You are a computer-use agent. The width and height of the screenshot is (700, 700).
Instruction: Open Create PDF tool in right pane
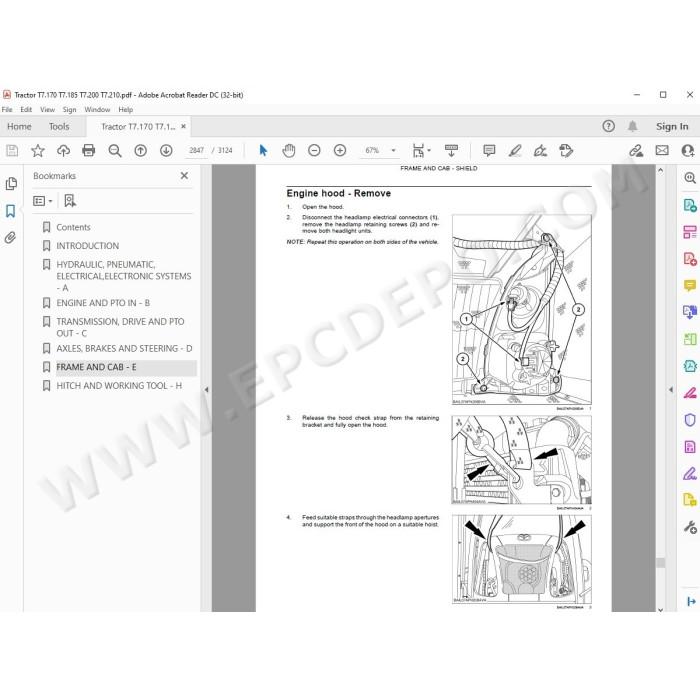(690, 259)
